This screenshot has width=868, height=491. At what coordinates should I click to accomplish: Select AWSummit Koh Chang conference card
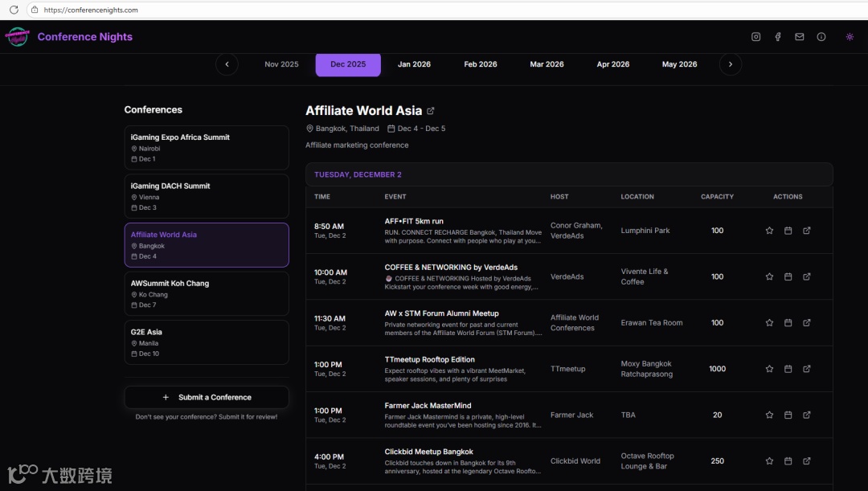[x=207, y=294]
